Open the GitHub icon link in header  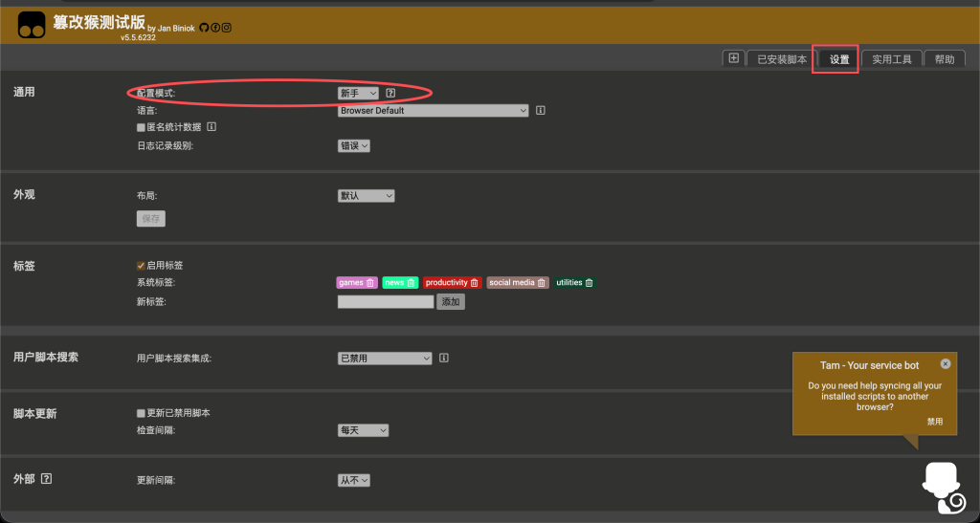[x=204, y=28]
